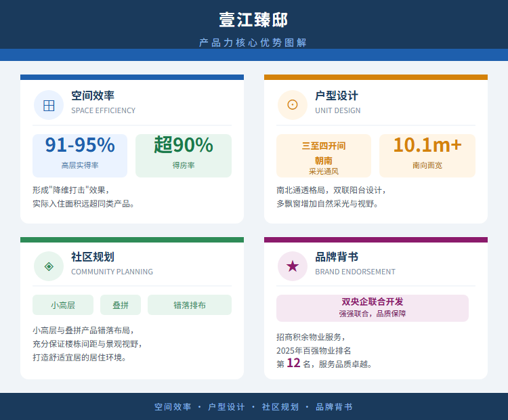Click the 采光通风 label
This screenshot has height=420, width=508.
coord(324,171)
